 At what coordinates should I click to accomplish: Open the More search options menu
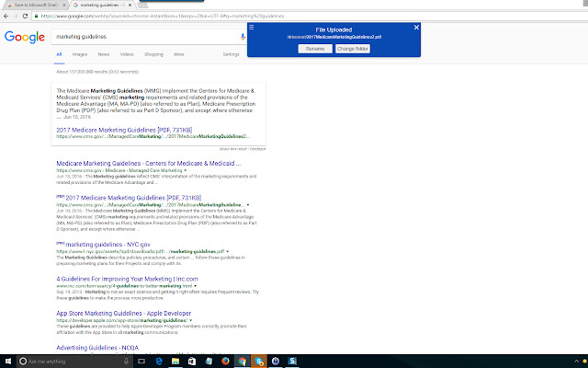tap(179, 54)
